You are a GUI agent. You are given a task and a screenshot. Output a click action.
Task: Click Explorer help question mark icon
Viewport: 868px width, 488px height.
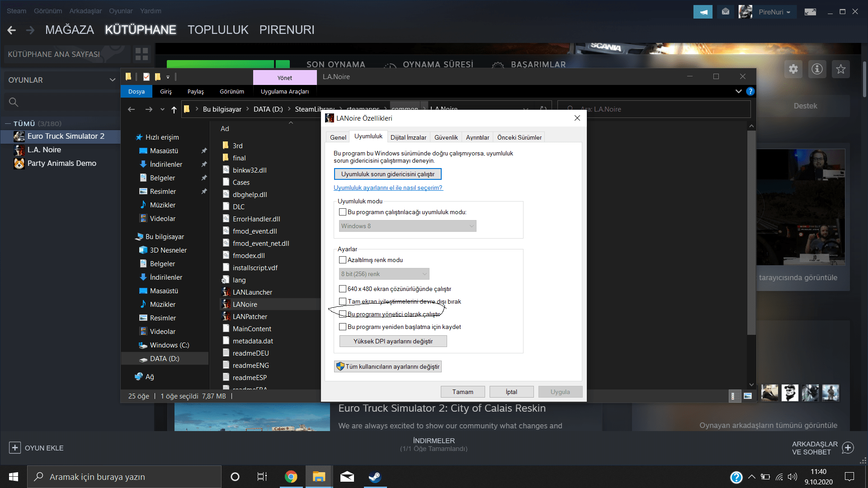tap(750, 91)
